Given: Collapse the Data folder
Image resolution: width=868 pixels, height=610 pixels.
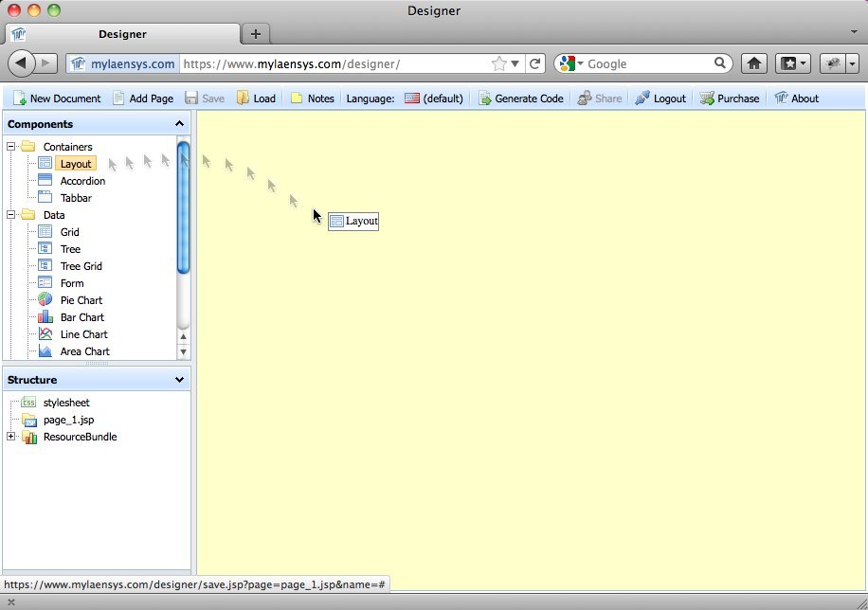Looking at the screenshot, I should click(x=11, y=215).
